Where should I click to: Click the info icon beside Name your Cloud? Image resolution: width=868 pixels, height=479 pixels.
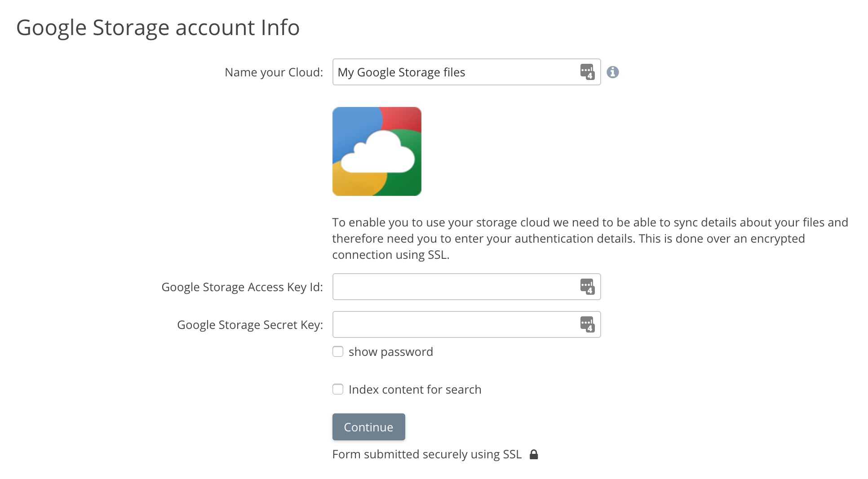click(x=612, y=72)
